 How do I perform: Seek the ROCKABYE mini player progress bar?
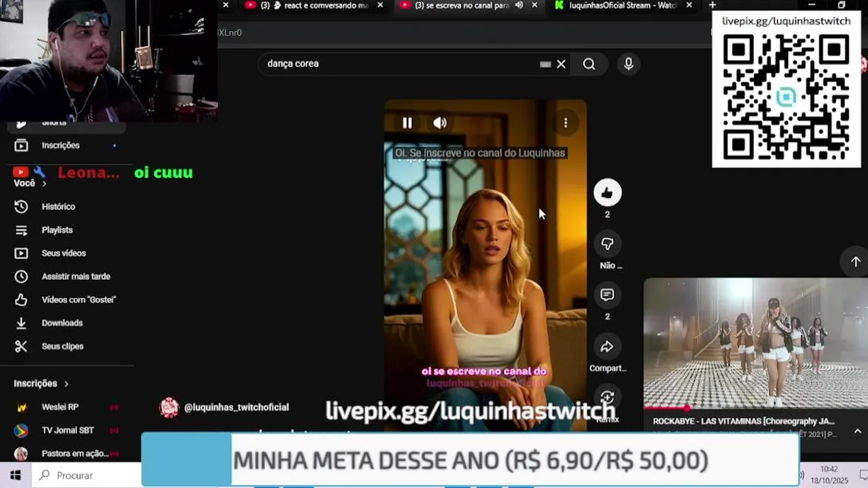click(x=755, y=408)
